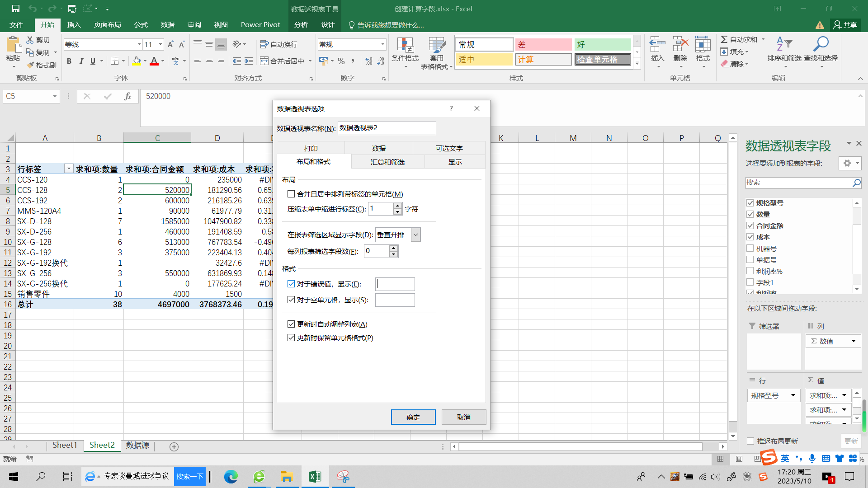Open the font size dropdown

click(160, 44)
